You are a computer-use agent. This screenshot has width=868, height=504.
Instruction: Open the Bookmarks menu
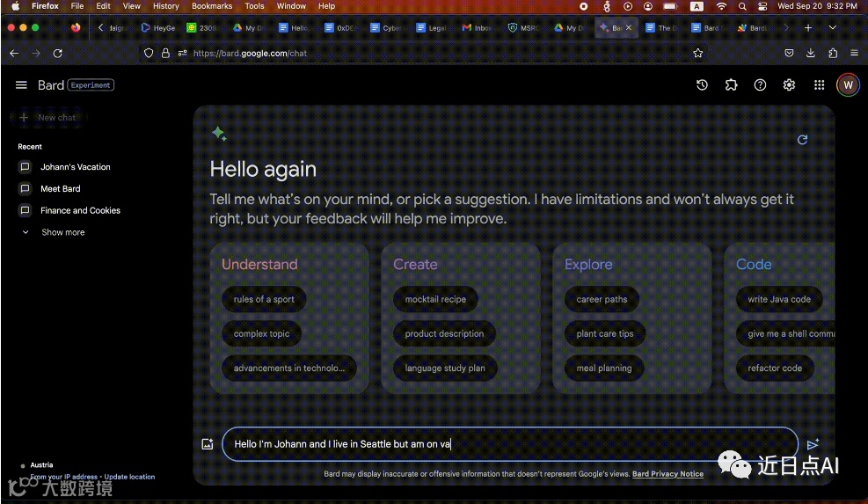click(212, 6)
